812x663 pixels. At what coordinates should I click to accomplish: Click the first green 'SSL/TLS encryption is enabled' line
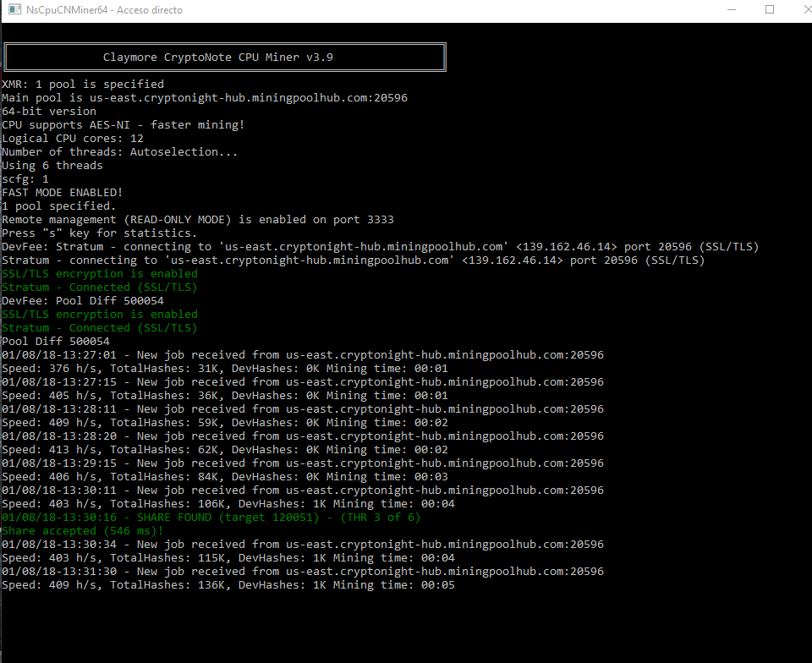pos(100,274)
